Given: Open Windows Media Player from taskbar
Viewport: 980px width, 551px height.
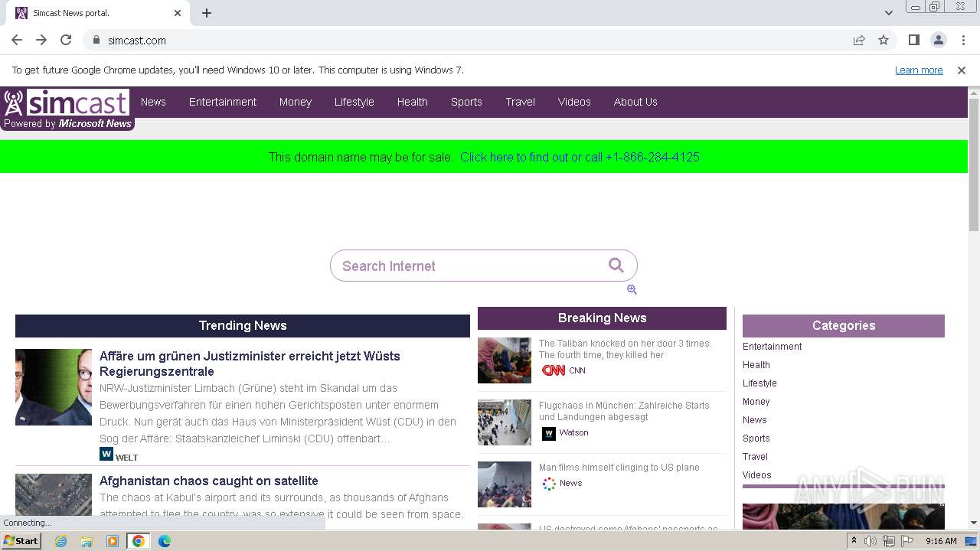Looking at the screenshot, I should 113,541.
